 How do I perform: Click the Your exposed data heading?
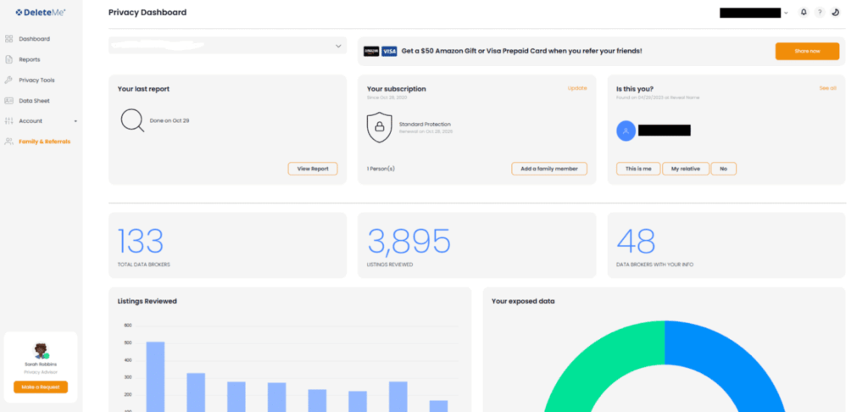(x=523, y=301)
